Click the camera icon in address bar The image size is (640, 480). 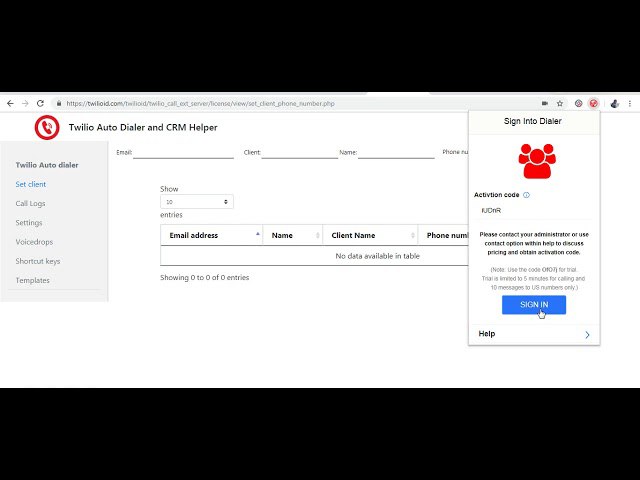point(544,104)
